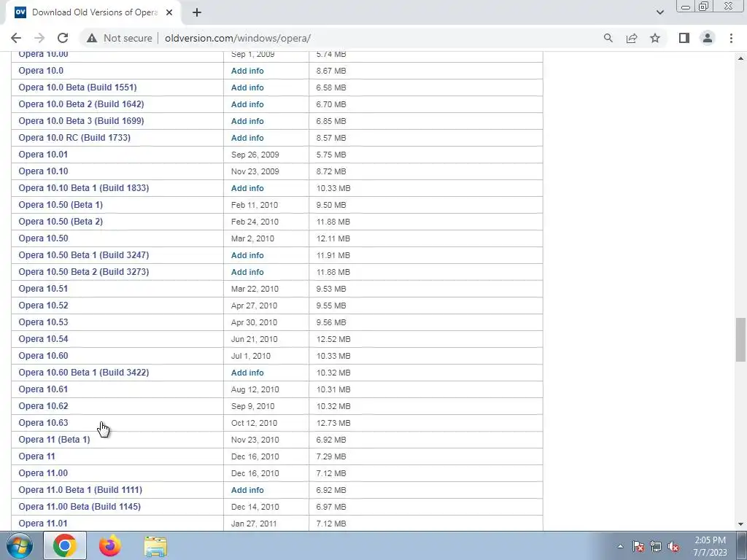Screen dimensions: 747x560
Task: Click Add info for Opera 10.10 Beta 1
Action: 247,188
